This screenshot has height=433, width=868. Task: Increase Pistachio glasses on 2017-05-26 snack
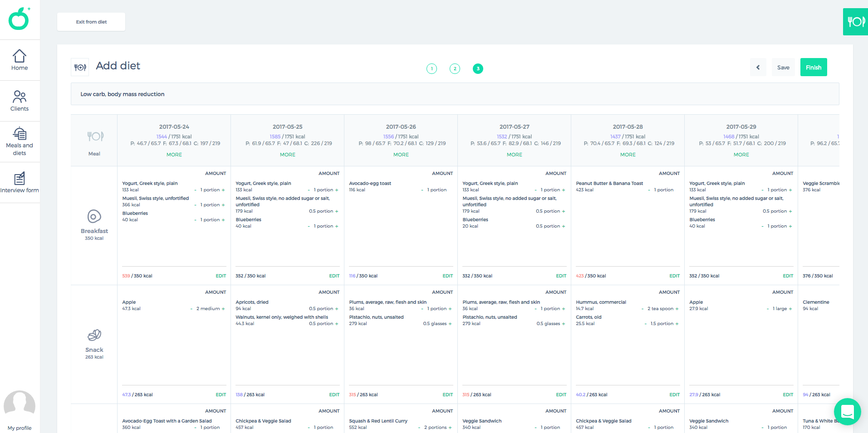450,324
